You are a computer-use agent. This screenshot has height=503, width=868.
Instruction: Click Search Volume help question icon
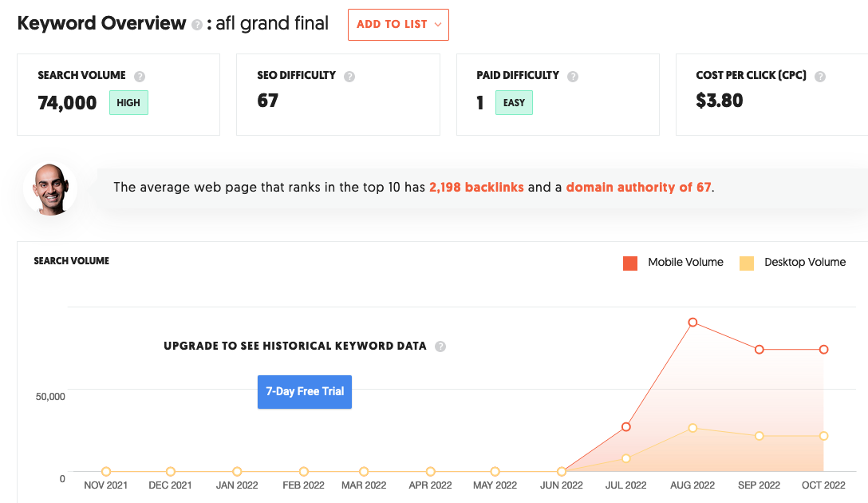click(140, 77)
